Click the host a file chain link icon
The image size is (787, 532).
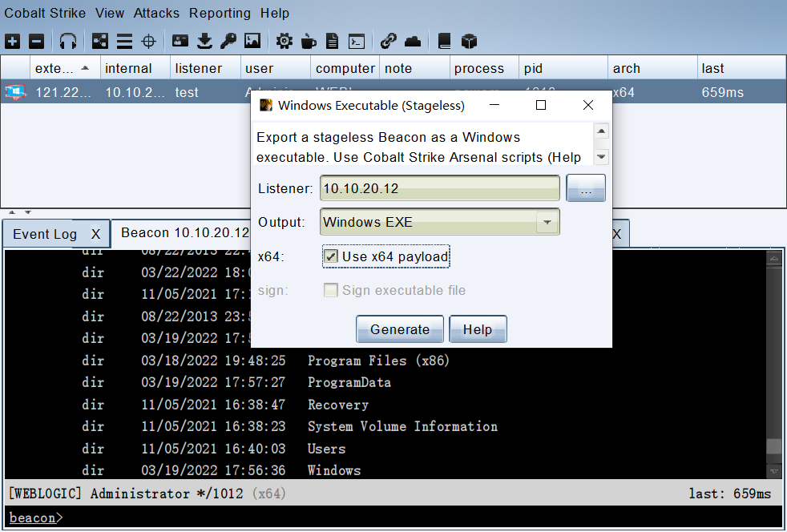(x=389, y=41)
